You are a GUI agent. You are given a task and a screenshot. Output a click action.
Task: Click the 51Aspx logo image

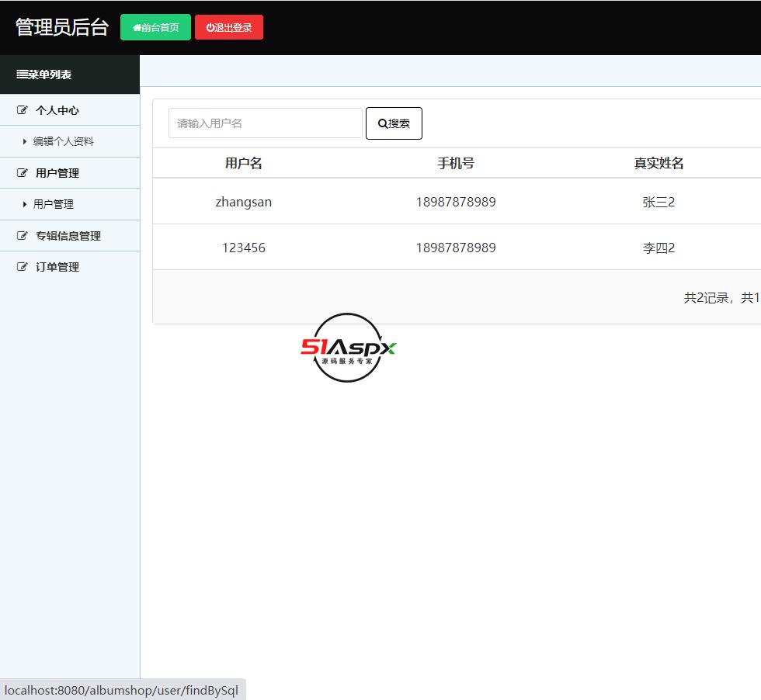click(348, 348)
